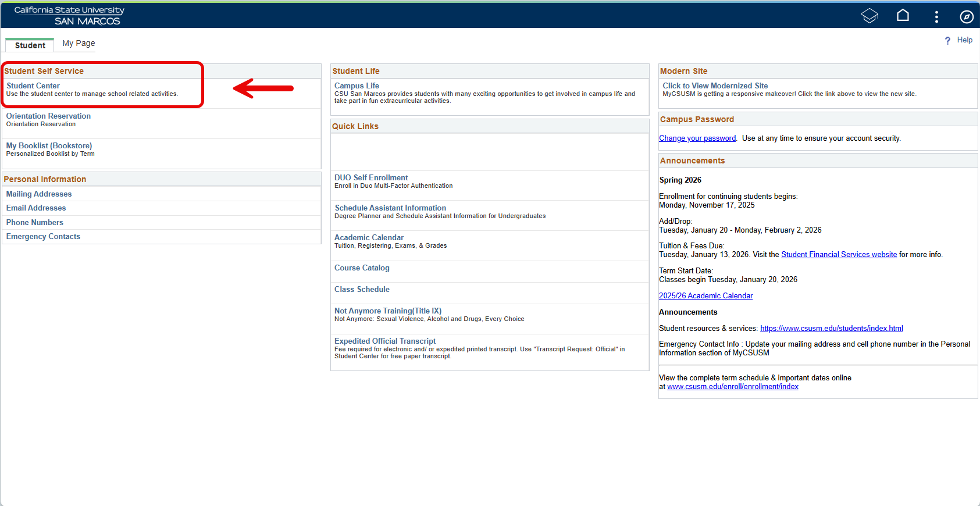Open Emergency Contacts

pos(43,236)
